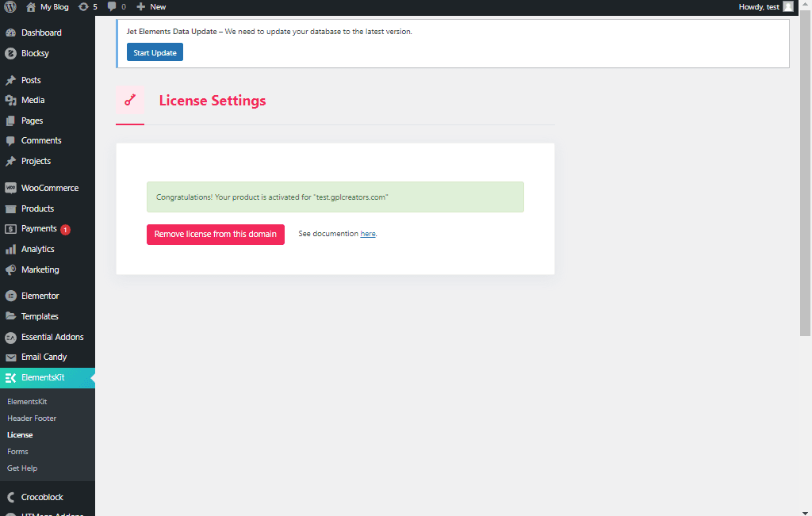Click the Posts pushpin icon

click(10, 80)
